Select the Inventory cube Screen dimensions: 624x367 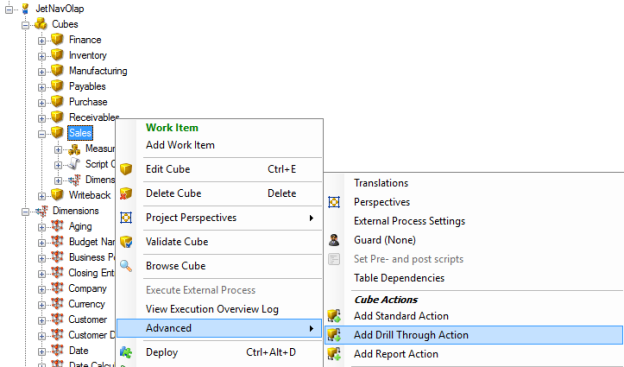click(x=88, y=55)
